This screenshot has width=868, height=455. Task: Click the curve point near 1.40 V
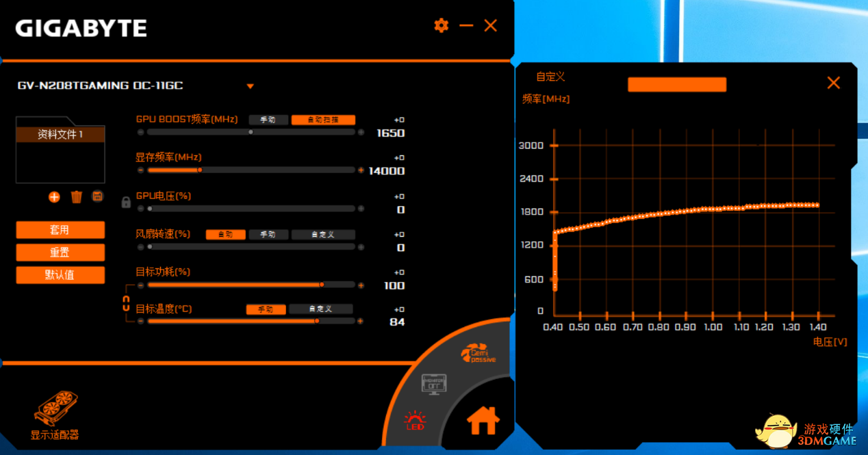[x=817, y=205]
